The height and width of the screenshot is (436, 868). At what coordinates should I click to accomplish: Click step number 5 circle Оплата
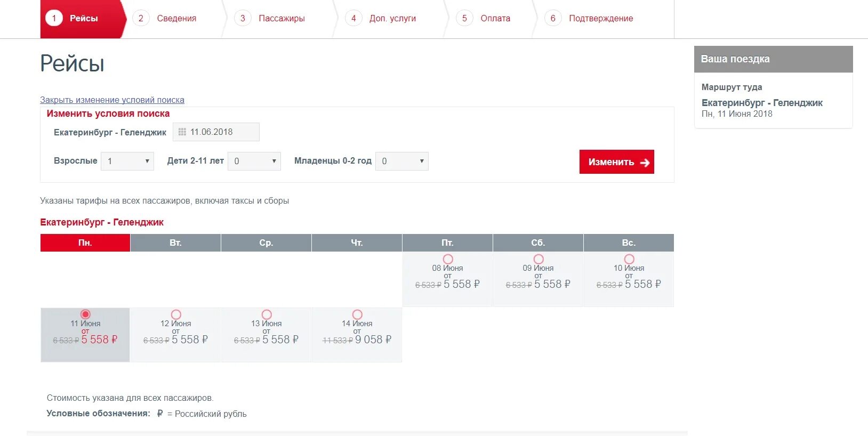[x=464, y=18]
